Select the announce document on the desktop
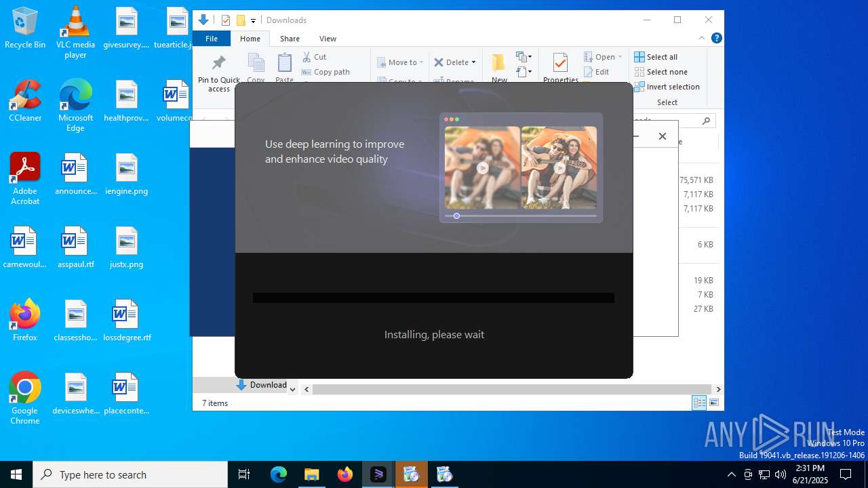 tap(75, 174)
